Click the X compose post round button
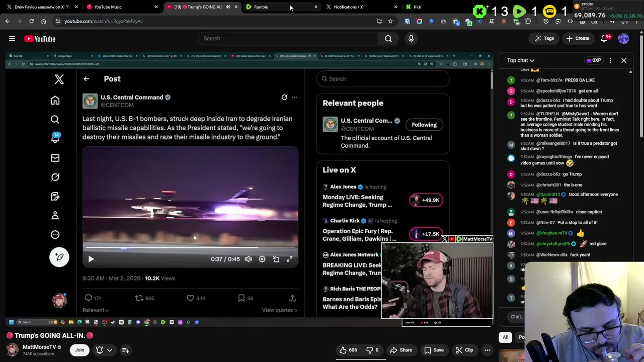This screenshot has height=362, width=644. coord(59,257)
